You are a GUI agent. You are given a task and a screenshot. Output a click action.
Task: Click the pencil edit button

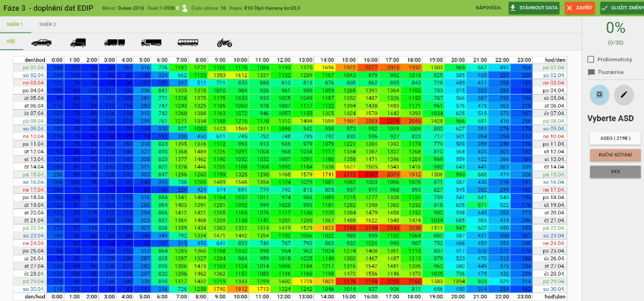click(624, 95)
